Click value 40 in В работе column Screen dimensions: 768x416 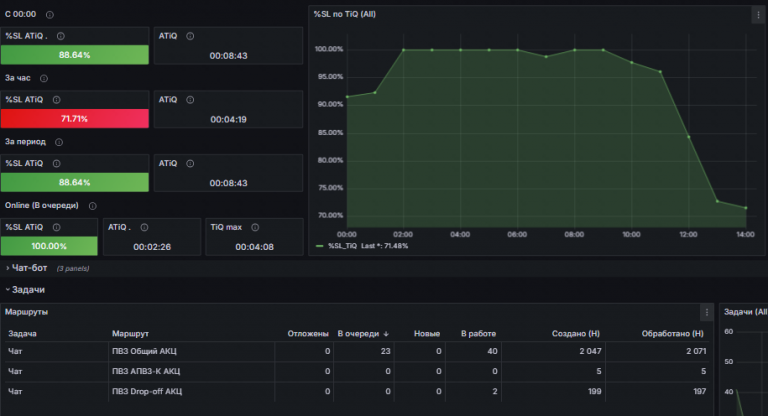tap(492, 351)
